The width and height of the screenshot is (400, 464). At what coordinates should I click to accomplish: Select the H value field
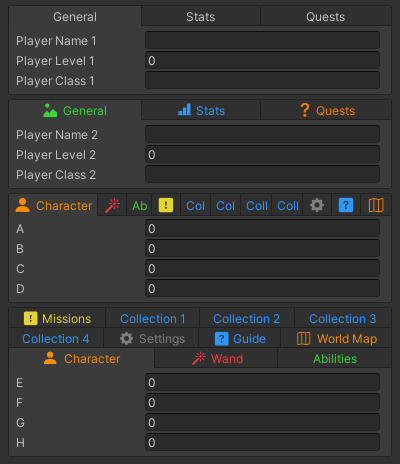[x=262, y=442]
